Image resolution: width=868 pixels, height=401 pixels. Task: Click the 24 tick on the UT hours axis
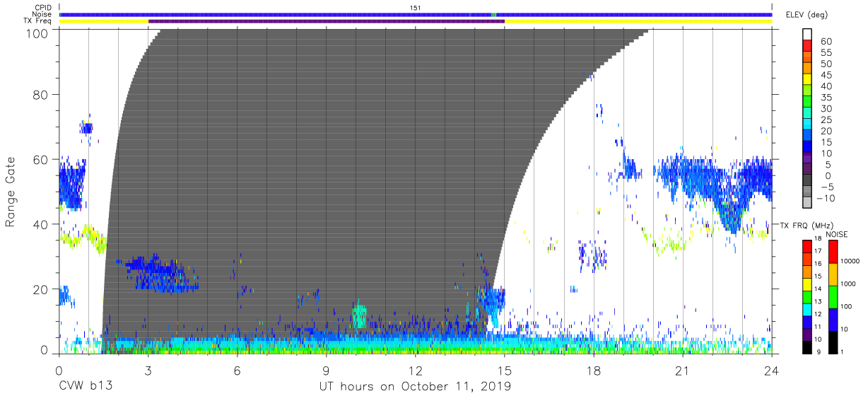pyautogui.click(x=772, y=370)
